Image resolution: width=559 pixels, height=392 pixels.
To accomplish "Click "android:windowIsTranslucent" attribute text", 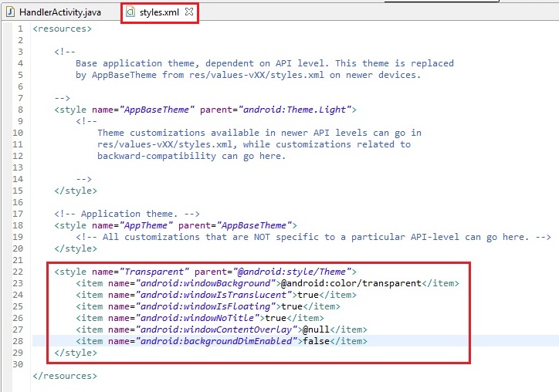I will click(201, 295).
